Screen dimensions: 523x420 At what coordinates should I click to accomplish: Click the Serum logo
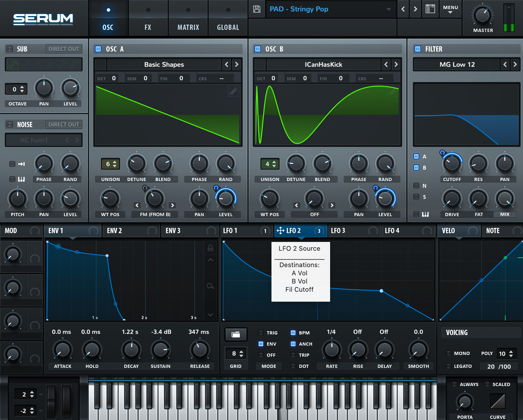(x=43, y=19)
